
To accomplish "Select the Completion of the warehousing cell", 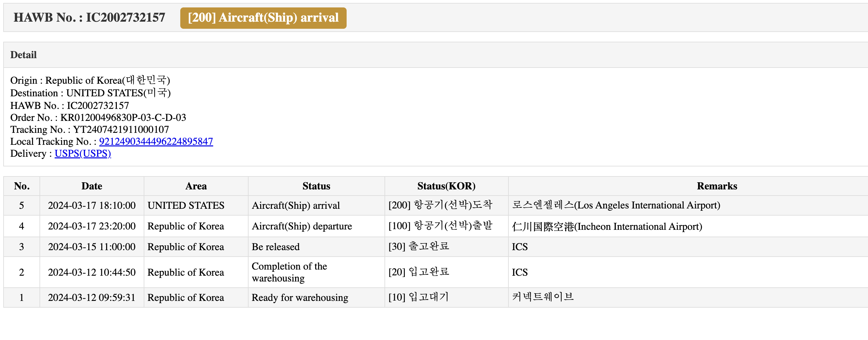I will [x=316, y=272].
